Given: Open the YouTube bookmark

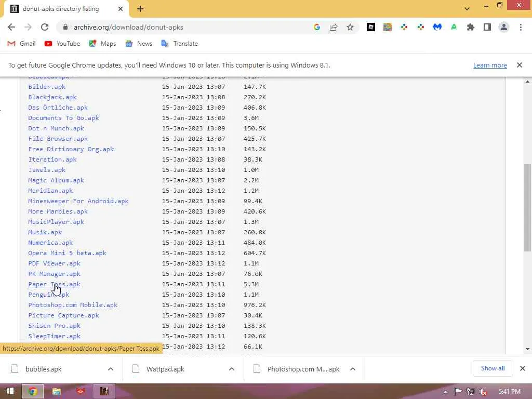Looking at the screenshot, I should click(x=62, y=44).
